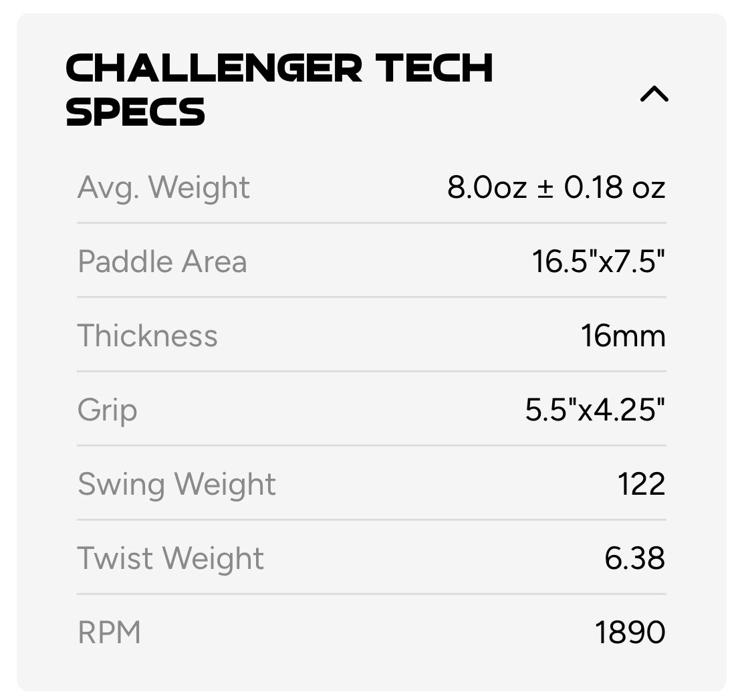Image resolution: width=742 pixels, height=700 pixels.
Task: Click the CHALLENGER TECH heading line
Action: click(279, 68)
